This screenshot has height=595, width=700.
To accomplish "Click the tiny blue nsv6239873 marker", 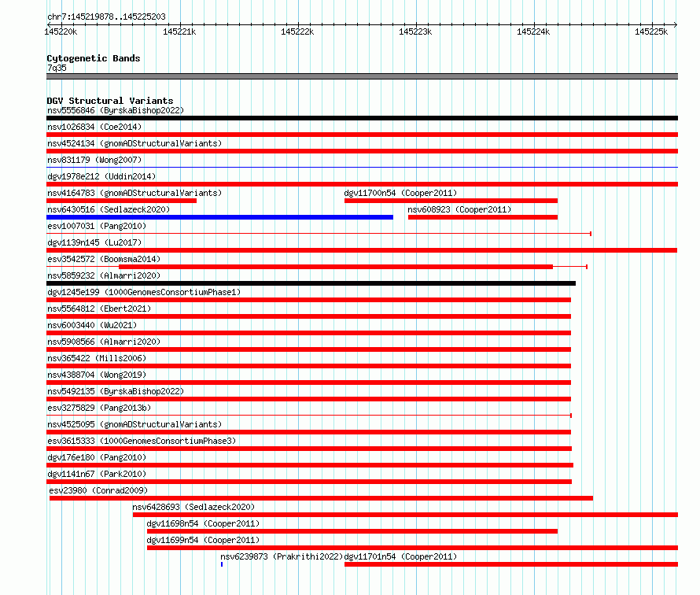I will 222,564.
